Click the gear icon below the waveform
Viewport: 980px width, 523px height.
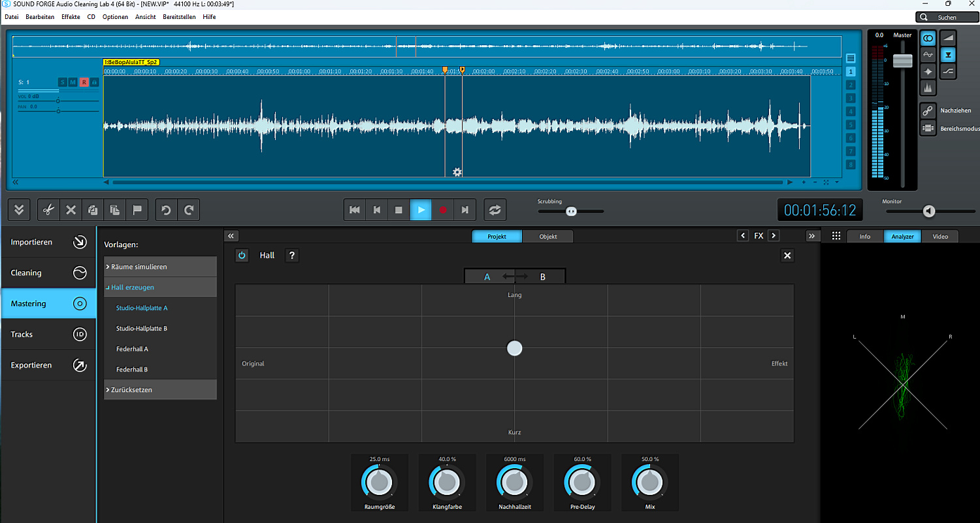click(x=457, y=172)
